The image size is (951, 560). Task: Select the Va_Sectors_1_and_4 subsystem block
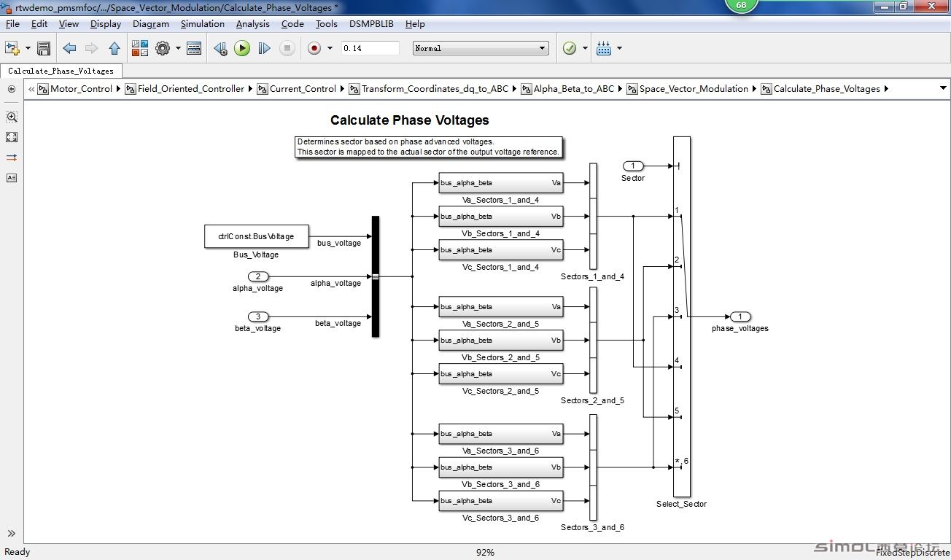(500, 182)
